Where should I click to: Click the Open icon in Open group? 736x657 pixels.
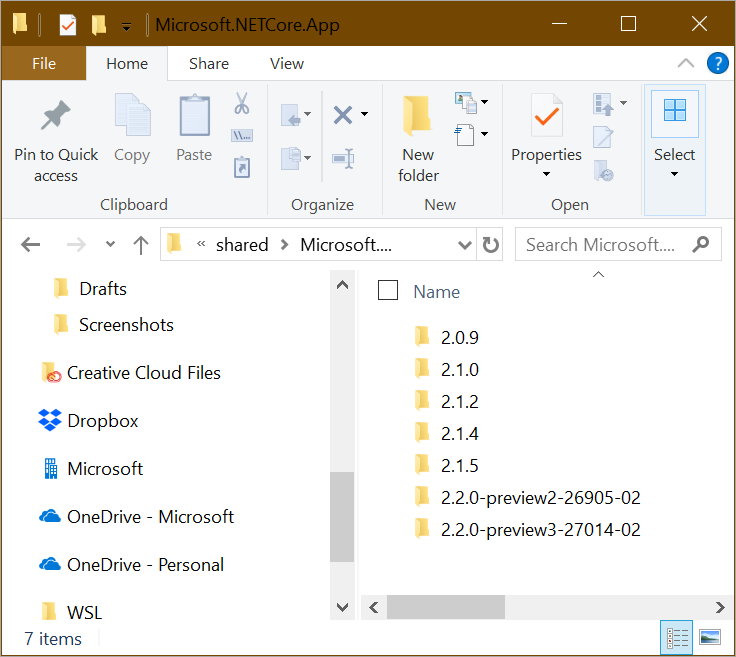[x=603, y=104]
